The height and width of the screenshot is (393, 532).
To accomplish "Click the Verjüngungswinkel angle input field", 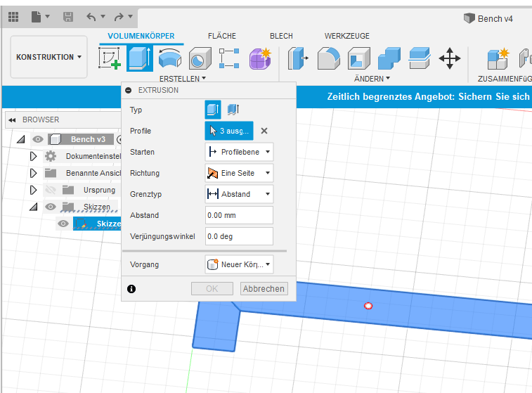I will tap(239, 236).
